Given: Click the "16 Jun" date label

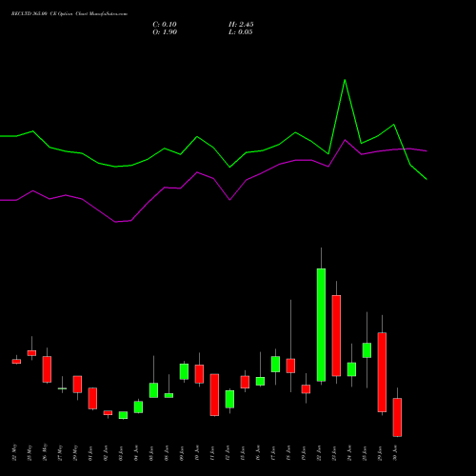Looking at the screenshot, I should click(258, 453).
